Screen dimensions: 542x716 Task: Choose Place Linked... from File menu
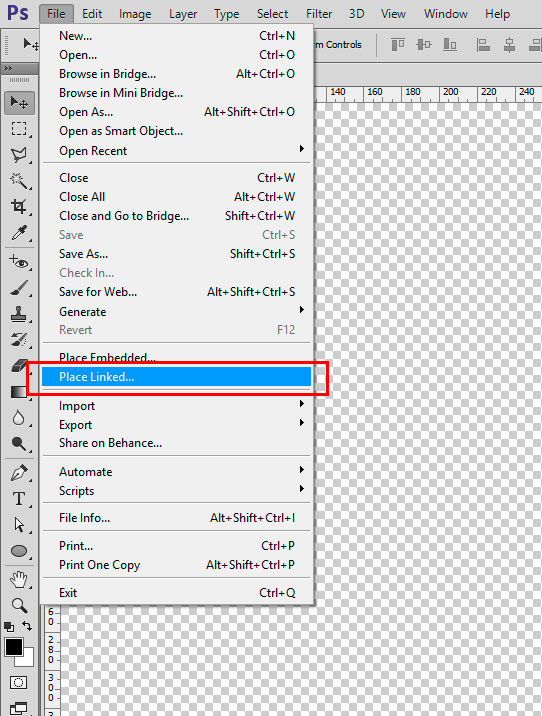(x=176, y=377)
